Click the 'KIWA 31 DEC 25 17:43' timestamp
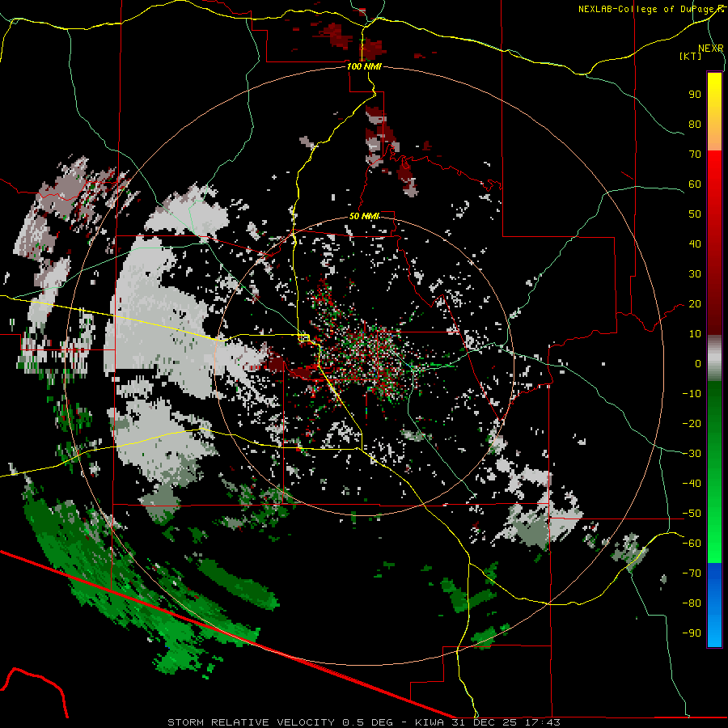Screen dimensions: 728x728 pyautogui.click(x=488, y=722)
